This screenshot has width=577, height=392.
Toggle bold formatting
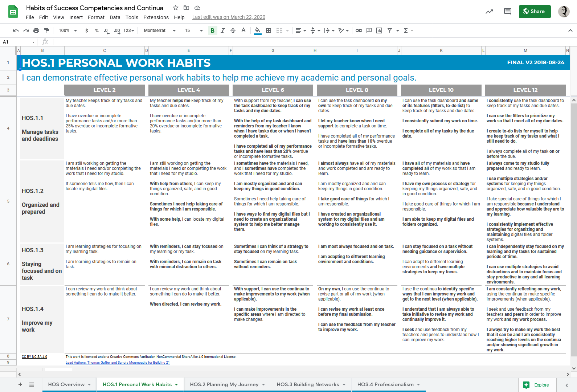pyautogui.click(x=212, y=30)
